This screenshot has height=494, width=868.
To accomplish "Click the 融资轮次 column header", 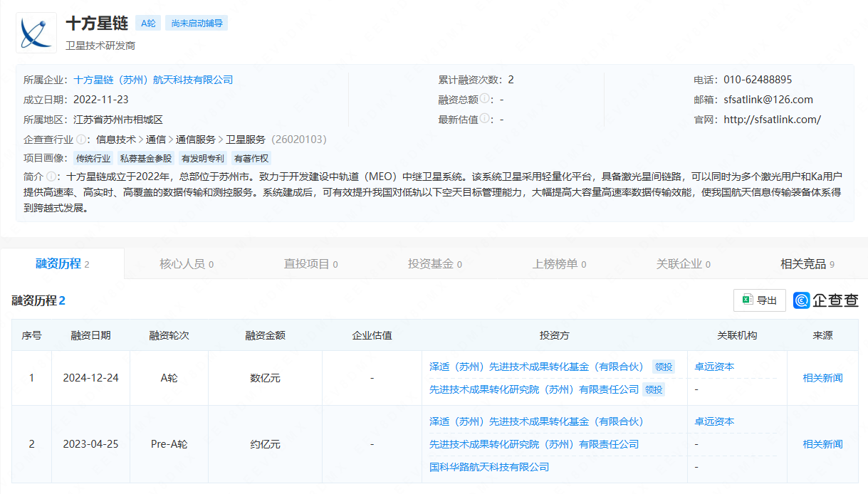I will tap(169, 335).
